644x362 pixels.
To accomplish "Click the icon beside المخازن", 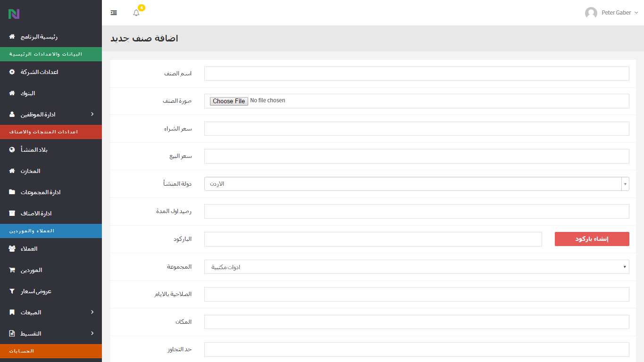I will (12, 171).
